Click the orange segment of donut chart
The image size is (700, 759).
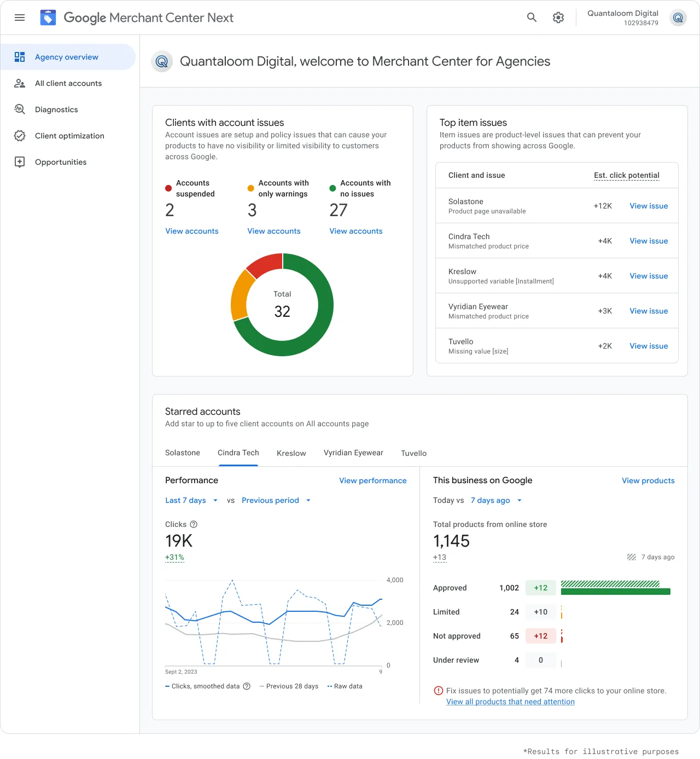[241, 296]
